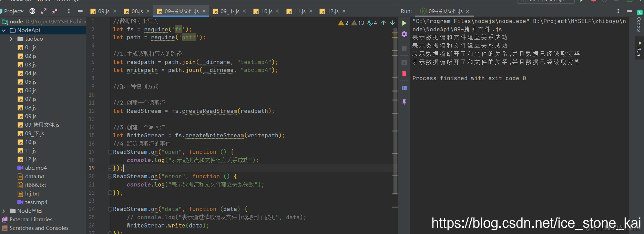Image resolution: width=644 pixels, height=234 pixels.
Task: Expand the taobao folder
Action: pyautogui.click(x=11, y=39)
